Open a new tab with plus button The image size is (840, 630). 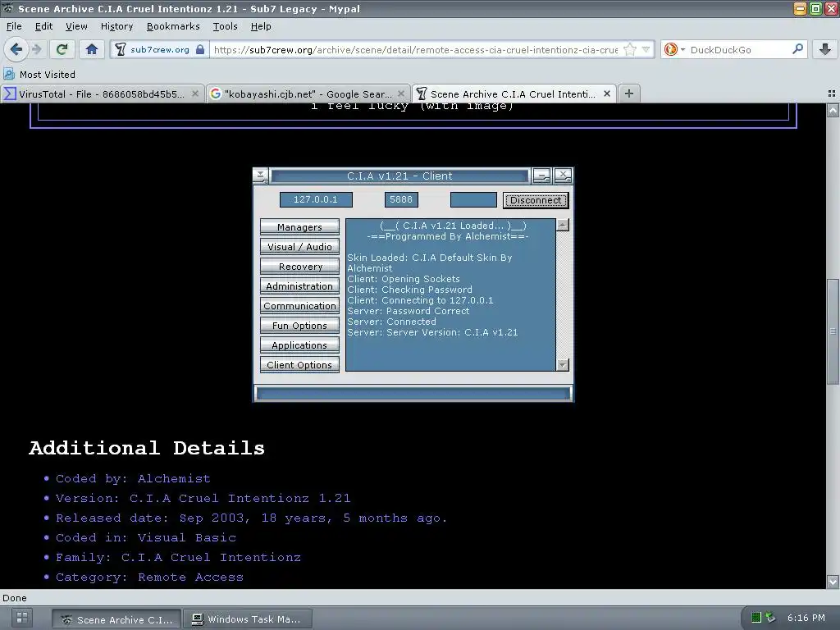[x=629, y=94]
